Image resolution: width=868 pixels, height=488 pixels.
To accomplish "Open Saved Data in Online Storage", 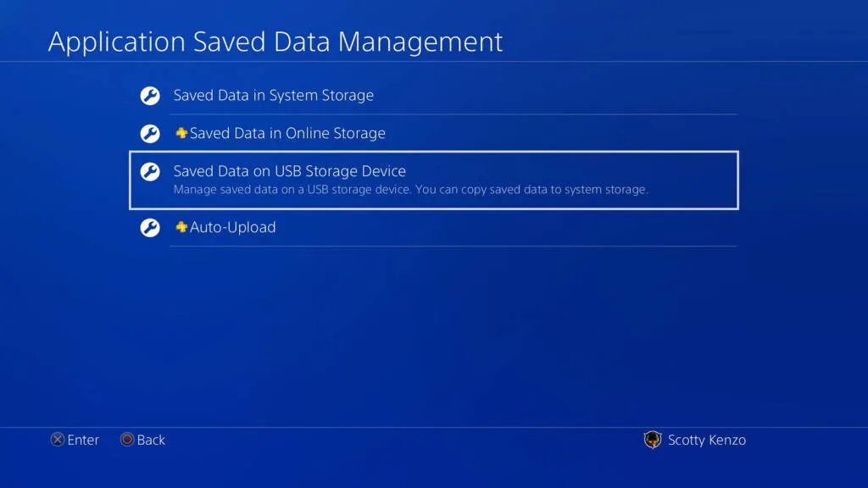I will [x=433, y=133].
